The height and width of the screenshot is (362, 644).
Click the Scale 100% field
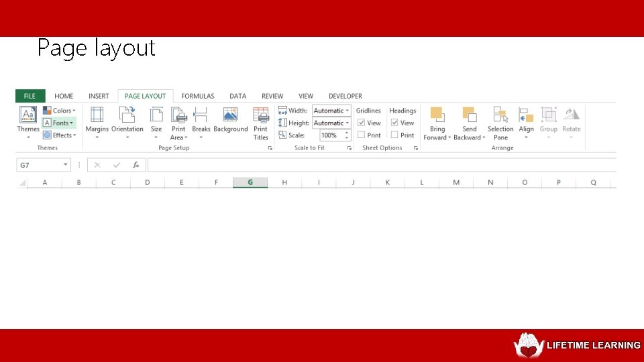click(331, 135)
